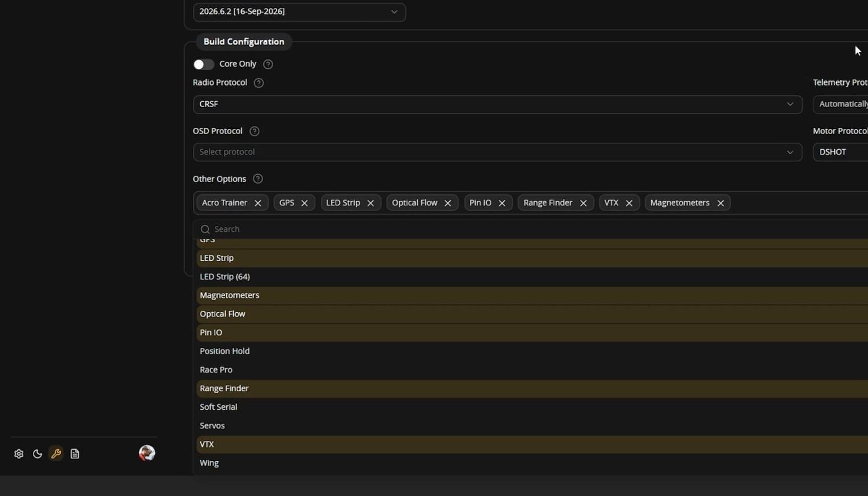The height and width of the screenshot is (496, 868).
Task: Click the options Search field
Action: 531,229
